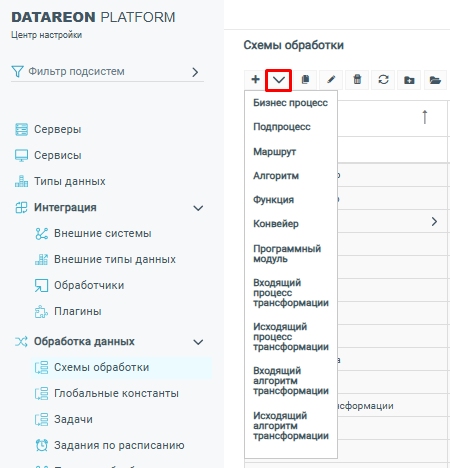The image size is (450, 468).
Task: Click the new folder icon
Action: tap(409, 80)
